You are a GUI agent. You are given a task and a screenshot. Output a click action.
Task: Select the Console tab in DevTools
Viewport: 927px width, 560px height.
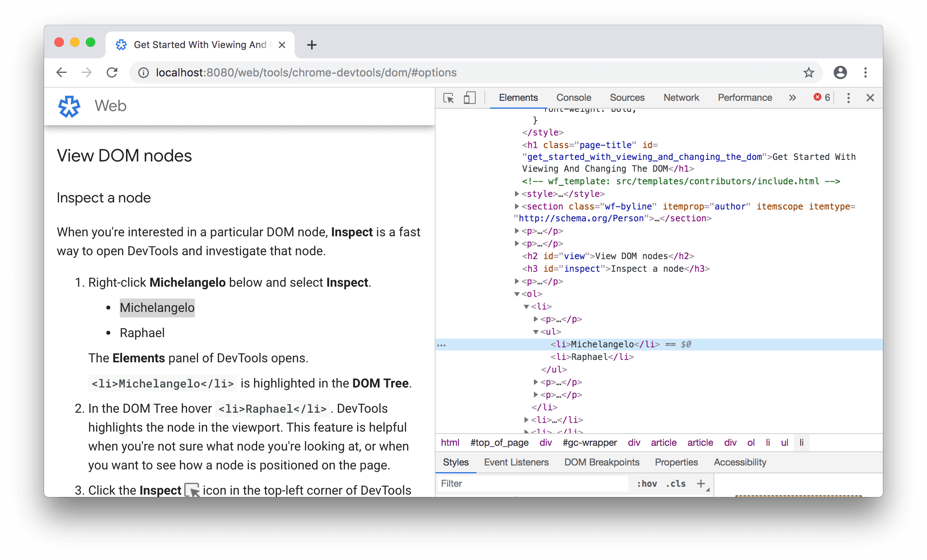click(573, 97)
